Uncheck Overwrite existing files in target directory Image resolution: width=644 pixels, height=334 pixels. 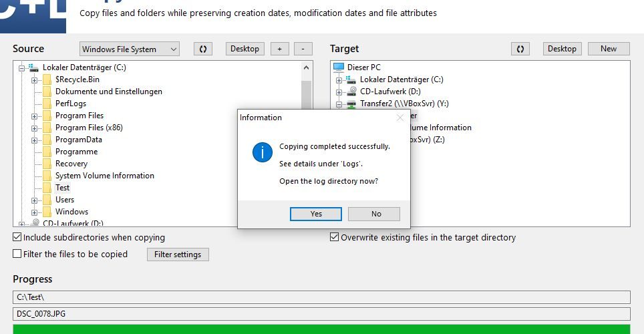coord(334,237)
